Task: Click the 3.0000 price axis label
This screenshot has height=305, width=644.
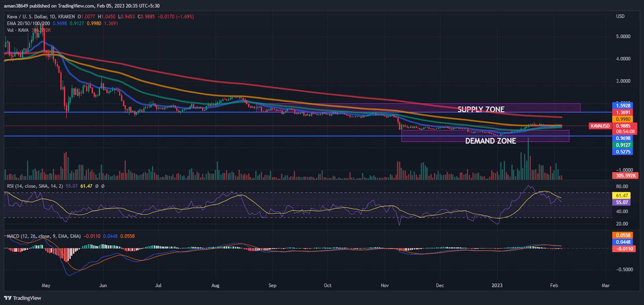Action: click(623, 81)
